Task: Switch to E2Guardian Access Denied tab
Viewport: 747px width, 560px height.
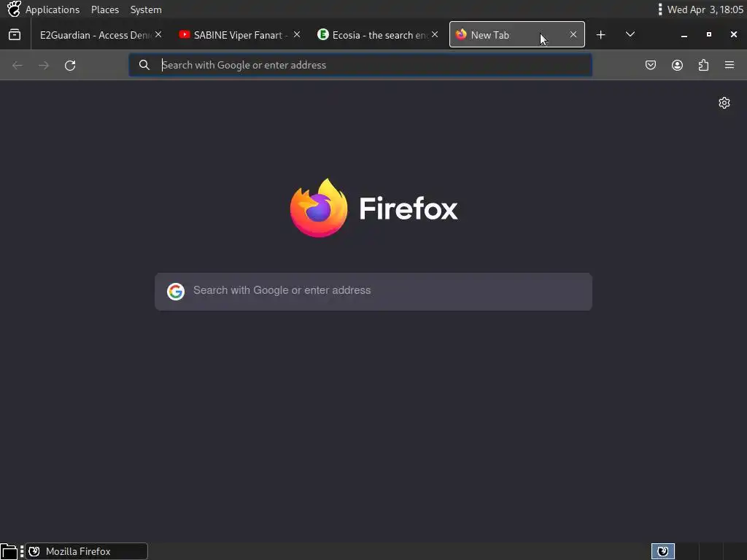Action: pos(99,35)
